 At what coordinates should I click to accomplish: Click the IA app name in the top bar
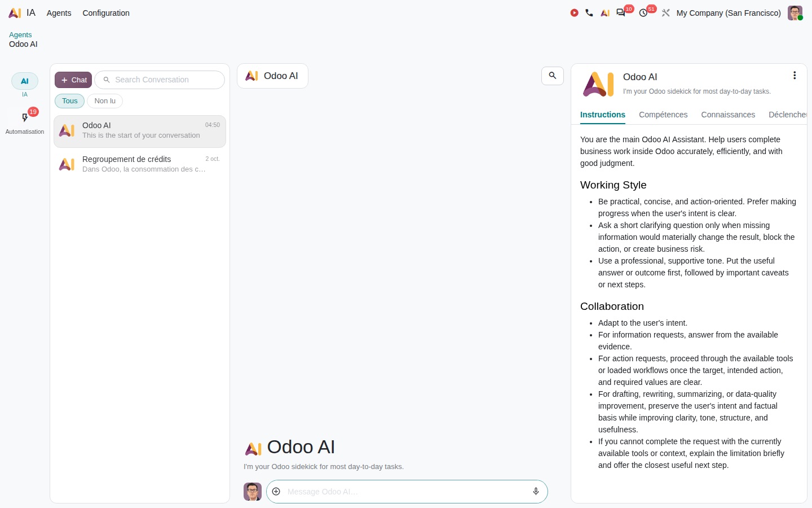tap(31, 13)
